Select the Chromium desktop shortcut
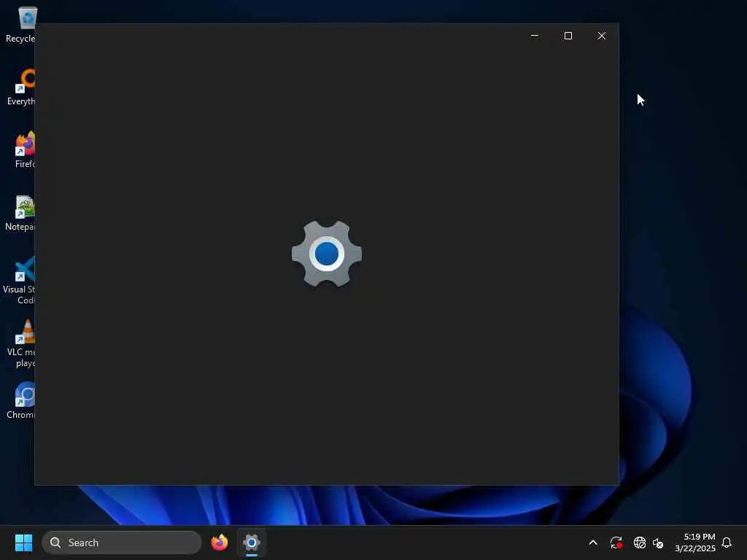 coord(21,400)
